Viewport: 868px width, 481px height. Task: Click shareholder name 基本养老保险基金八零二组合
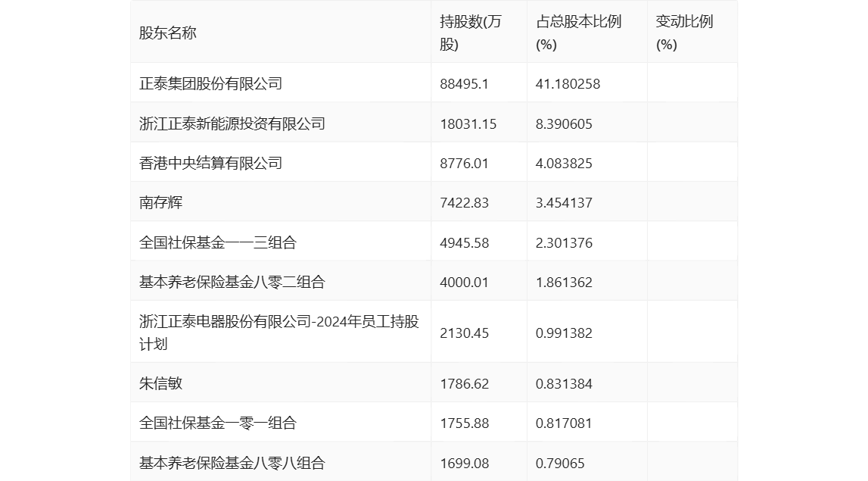tap(232, 282)
